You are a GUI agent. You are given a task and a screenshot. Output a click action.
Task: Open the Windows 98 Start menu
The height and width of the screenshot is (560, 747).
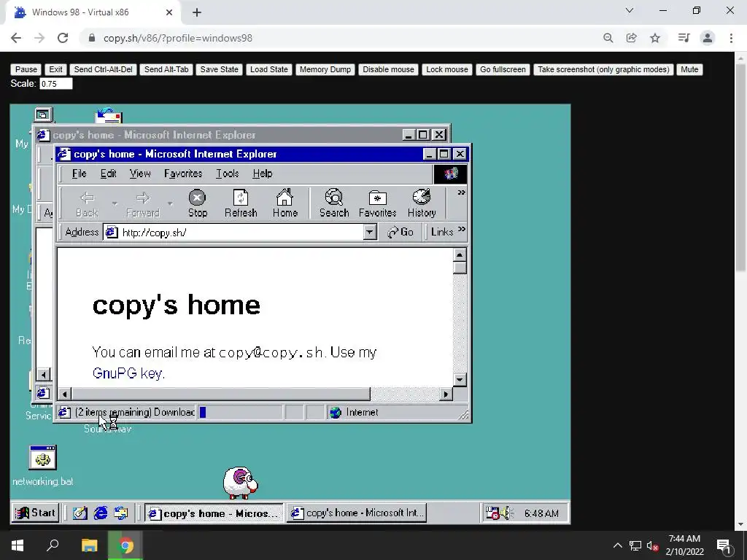point(35,513)
